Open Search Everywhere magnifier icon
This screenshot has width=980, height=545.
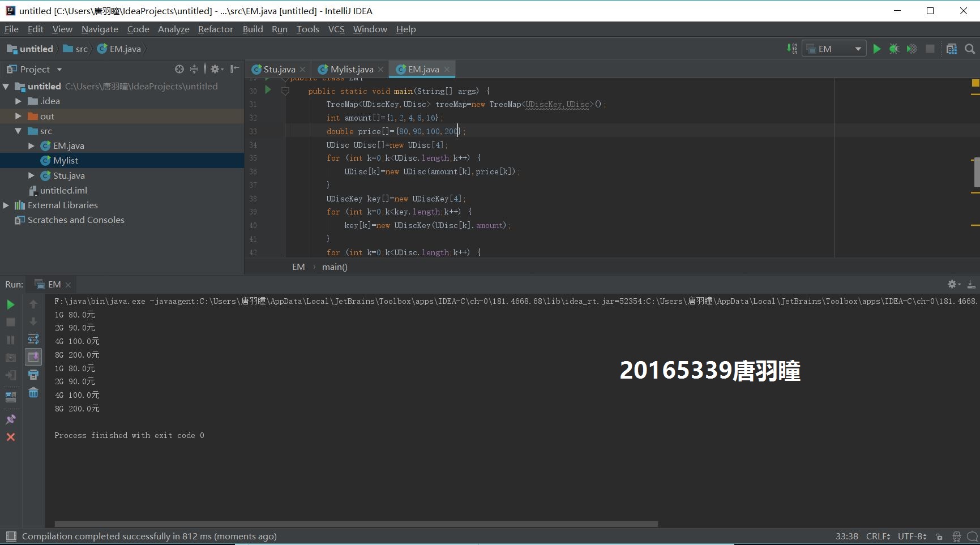pyautogui.click(x=970, y=49)
